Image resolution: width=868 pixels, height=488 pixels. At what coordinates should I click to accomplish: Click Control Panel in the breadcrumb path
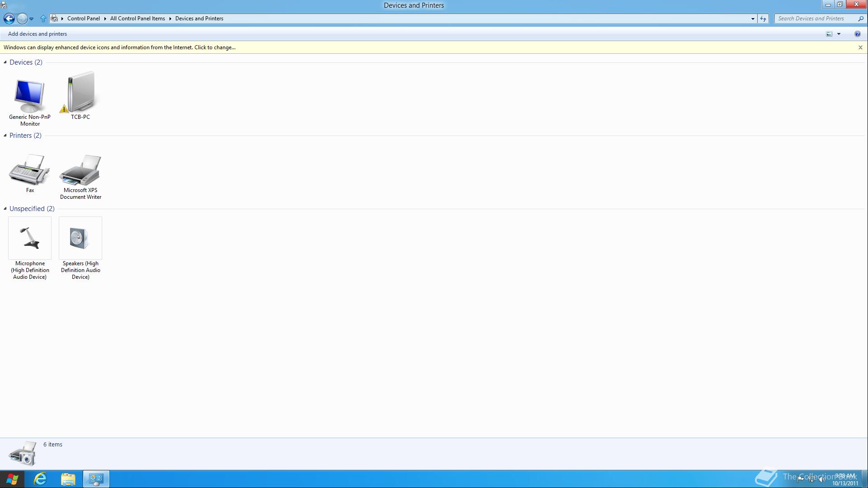point(83,19)
